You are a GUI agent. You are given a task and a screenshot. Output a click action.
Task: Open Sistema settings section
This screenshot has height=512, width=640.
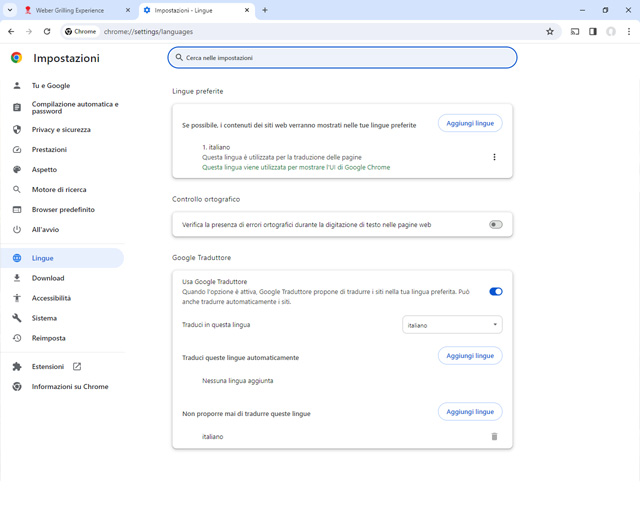point(62,318)
